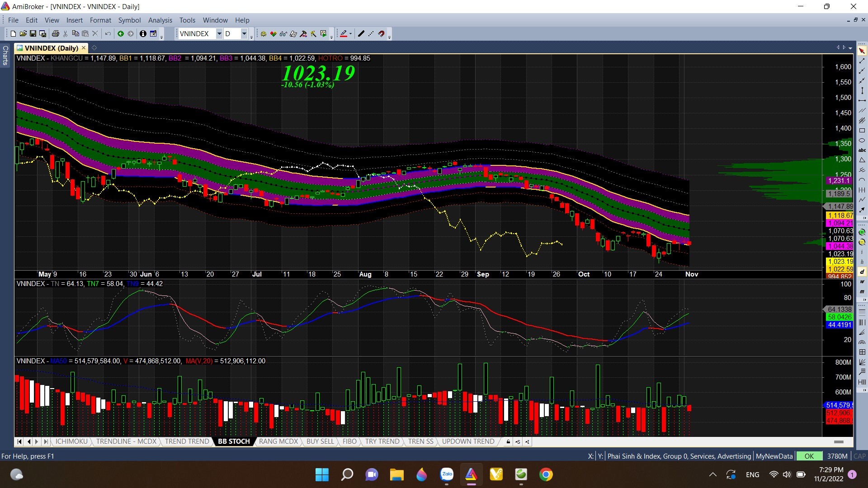868x488 pixels.
Task: Print the chart using the printer icon
Action: [x=55, y=33]
